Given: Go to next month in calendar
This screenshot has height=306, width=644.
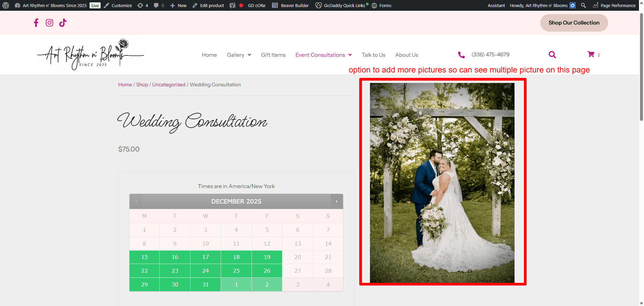Looking at the screenshot, I should pyautogui.click(x=336, y=202).
